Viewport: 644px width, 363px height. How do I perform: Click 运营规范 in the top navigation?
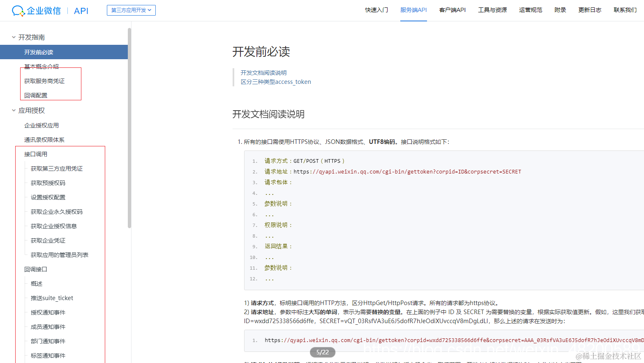click(x=530, y=10)
